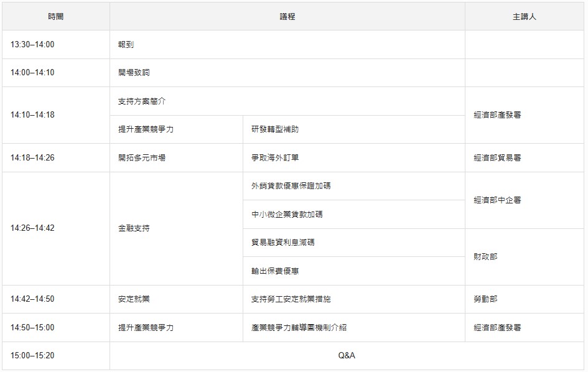The width and height of the screenshot is (588, 372).
Task: Select the 金融支持 category cell
Action: 134,228
